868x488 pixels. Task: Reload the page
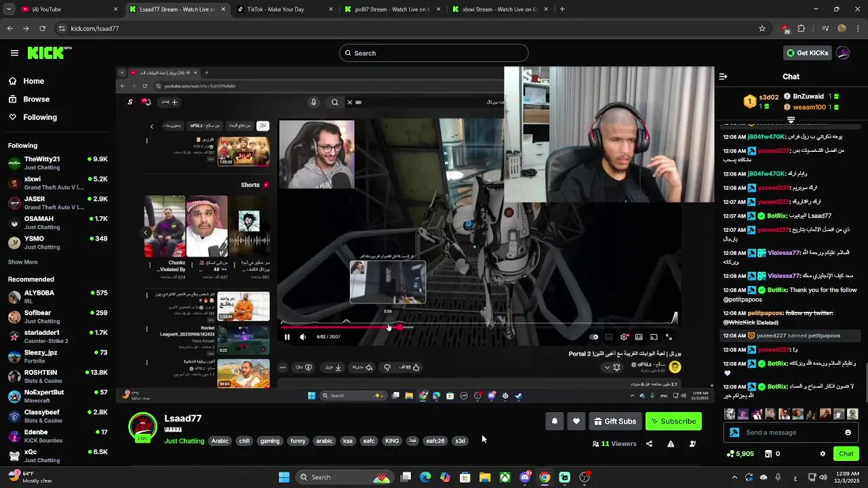coord(43,28)
